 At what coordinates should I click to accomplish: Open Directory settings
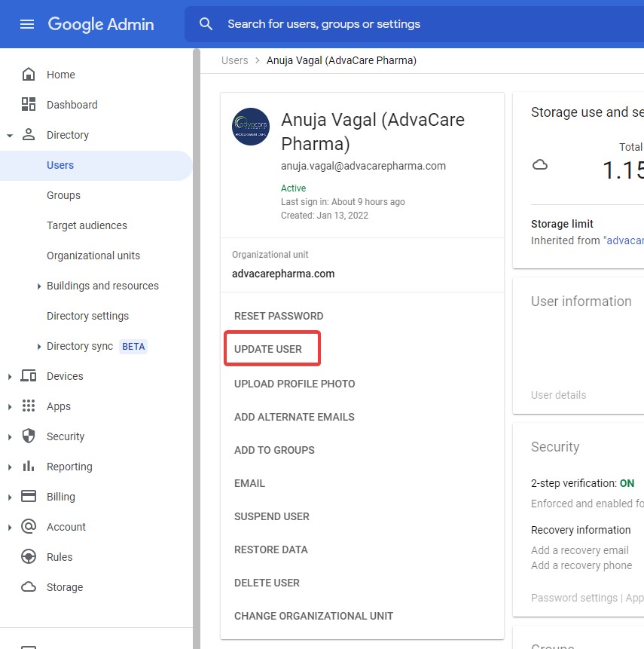pos(87,316)
